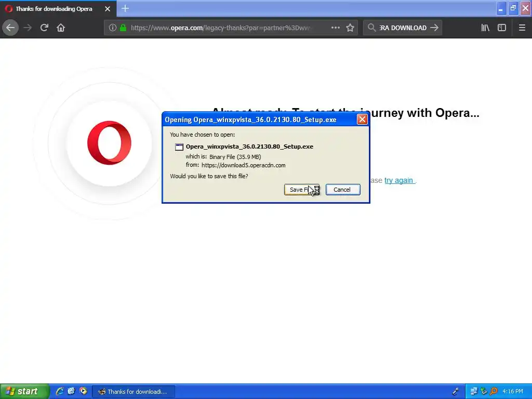Click the forward navigation arrow

click(28, 28)
